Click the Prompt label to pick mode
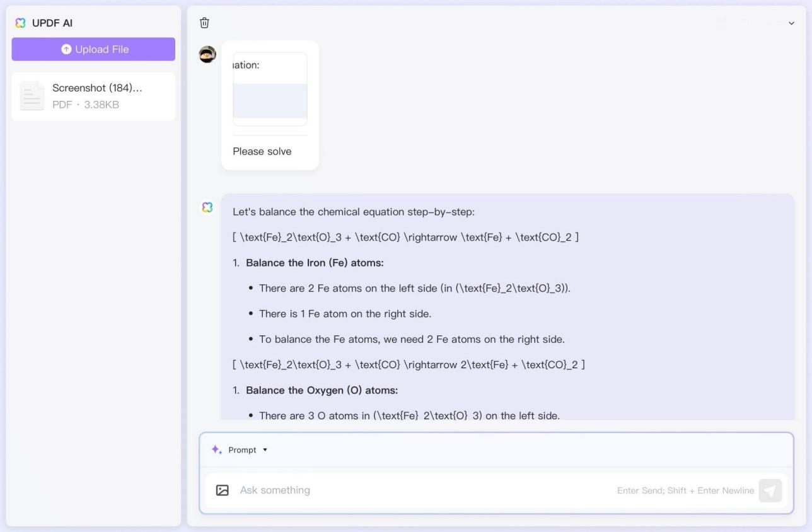 click(x=242, y=450)
